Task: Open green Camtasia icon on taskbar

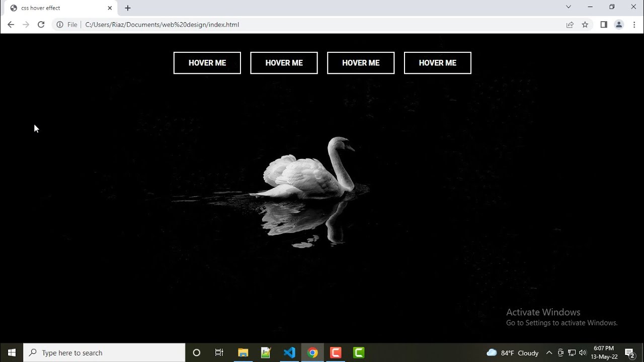Action: pos(359,352)
